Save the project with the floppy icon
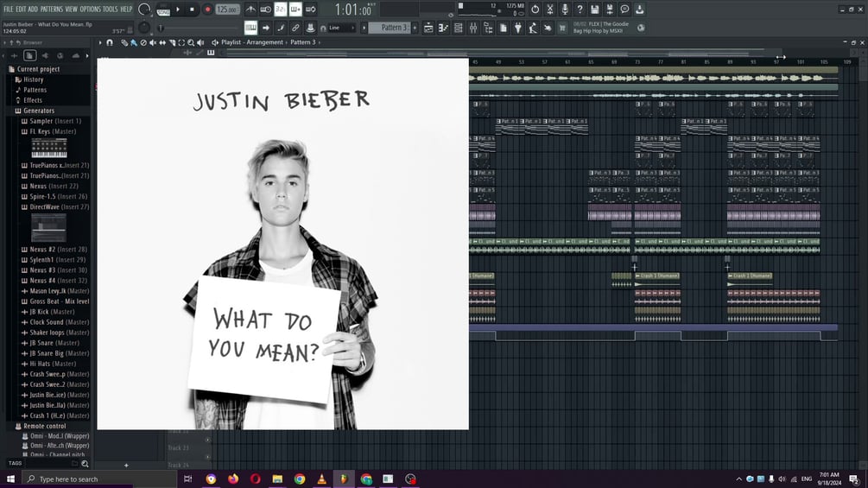The image size is (868, 488). (595, 10)
